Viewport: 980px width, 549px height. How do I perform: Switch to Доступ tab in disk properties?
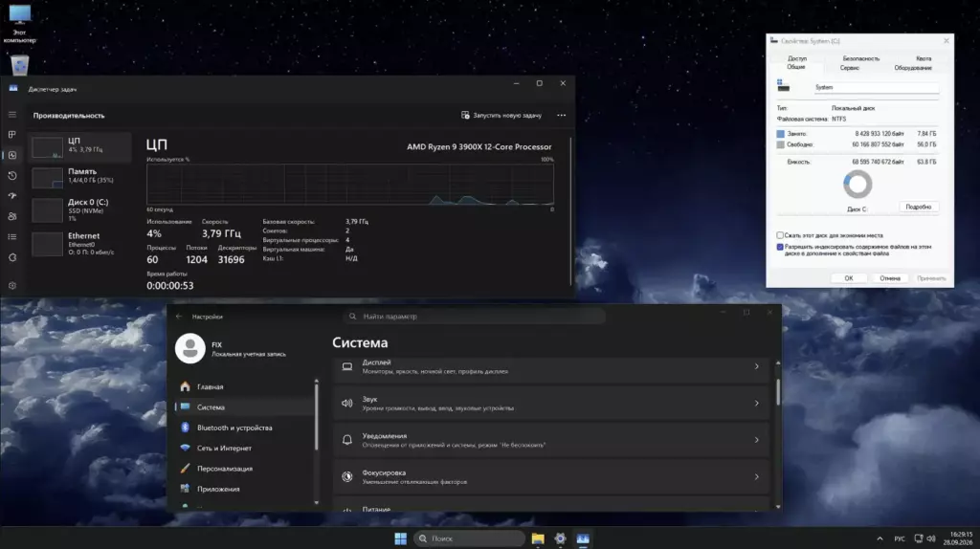point(797,58)
